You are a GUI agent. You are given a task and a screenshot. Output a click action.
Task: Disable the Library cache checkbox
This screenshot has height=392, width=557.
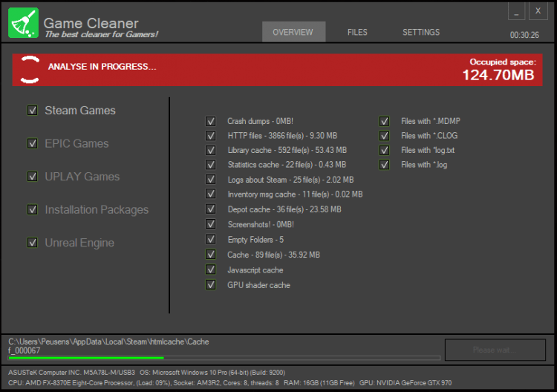(210, 150)
